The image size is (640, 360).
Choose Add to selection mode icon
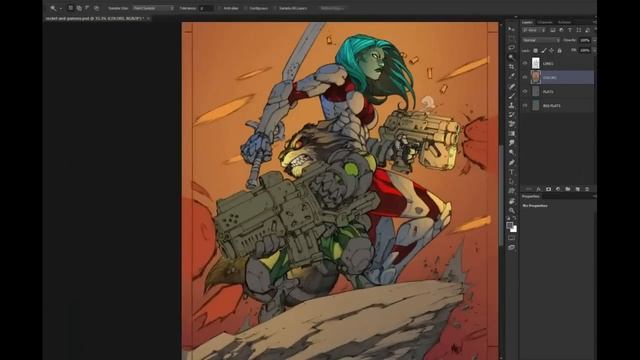79,8
